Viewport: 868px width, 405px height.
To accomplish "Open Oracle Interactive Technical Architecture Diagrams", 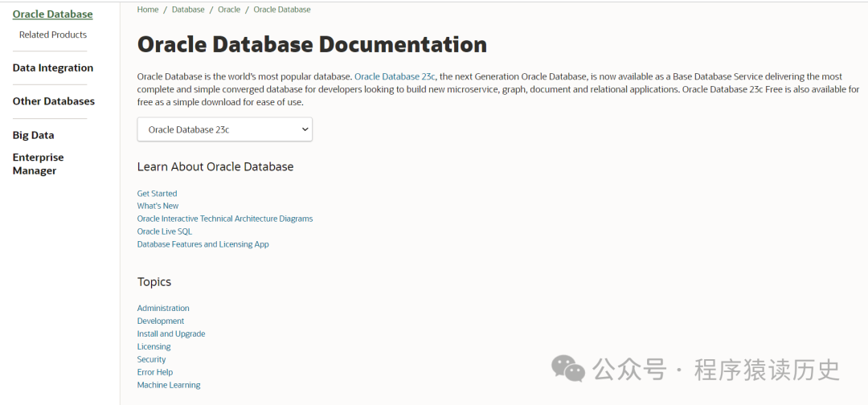I will (x=224, y=219).
